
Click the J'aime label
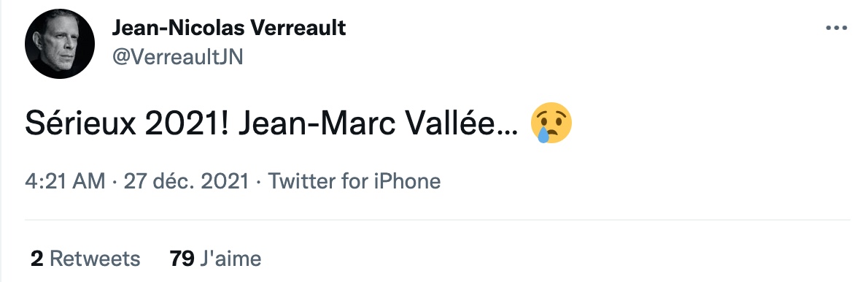230,258
